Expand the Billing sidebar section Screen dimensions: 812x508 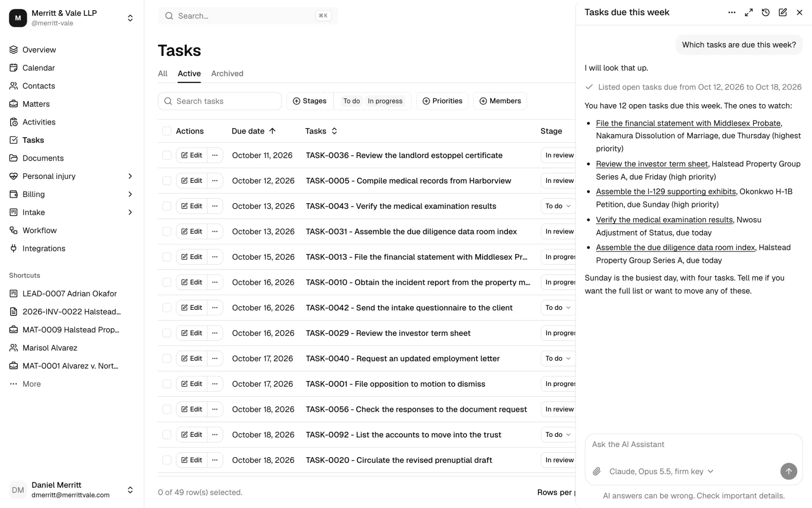130,194
